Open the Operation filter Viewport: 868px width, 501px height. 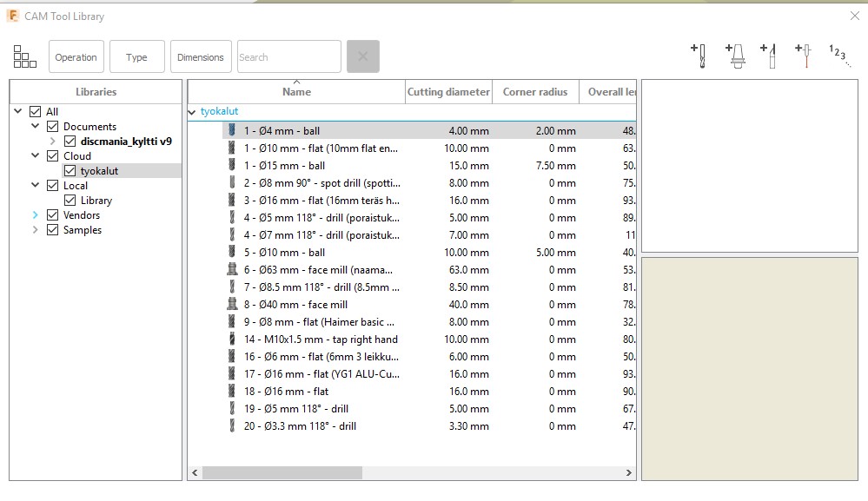76,56
